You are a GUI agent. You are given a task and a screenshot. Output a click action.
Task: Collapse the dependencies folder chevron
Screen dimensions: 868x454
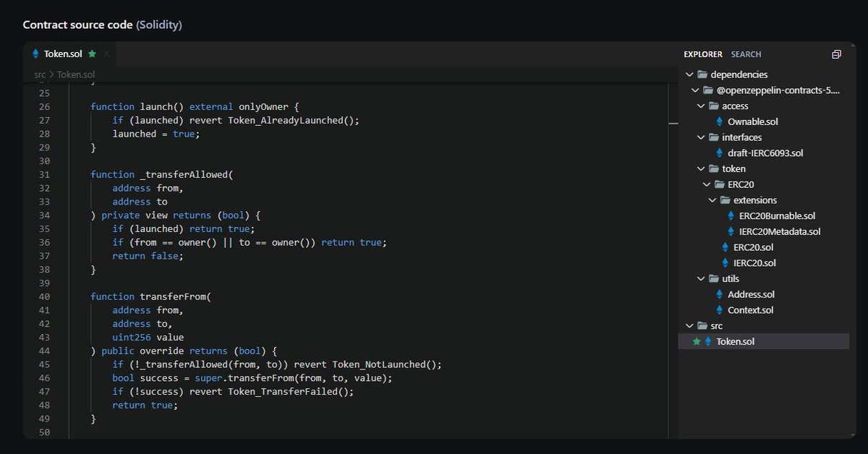click(689, 74)
